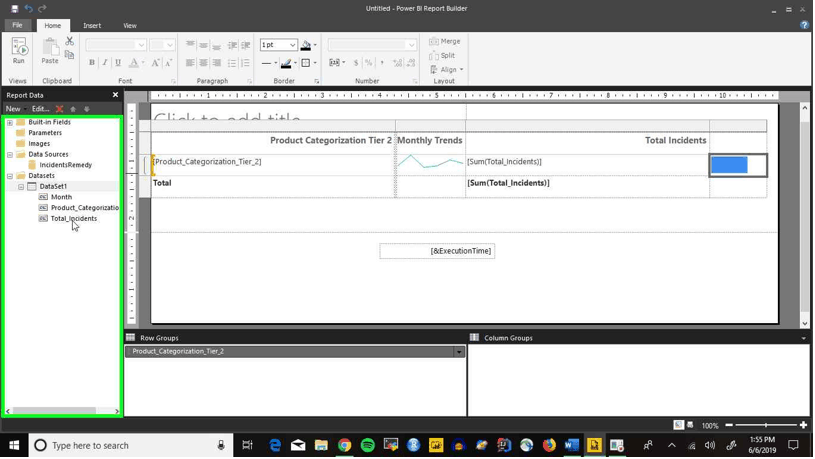Open the fill color bucket tool
The width and height of the screenshot is (815, 459).
pos(306,45)
